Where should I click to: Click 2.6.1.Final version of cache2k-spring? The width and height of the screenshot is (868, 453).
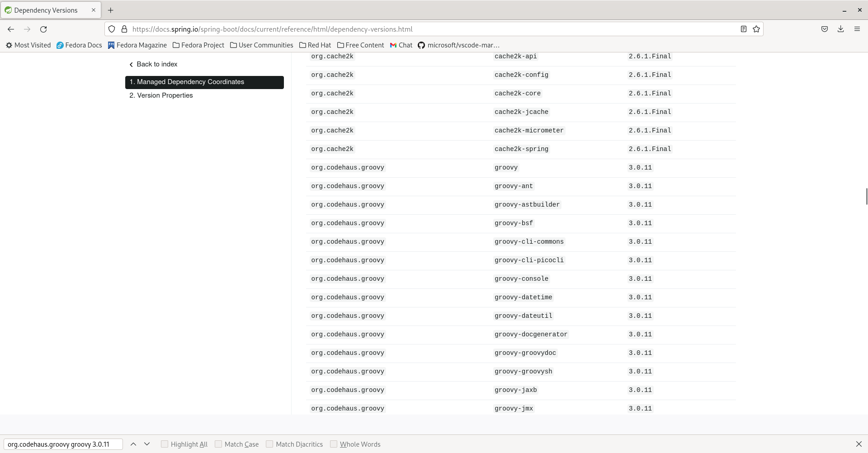click(650, 149)
